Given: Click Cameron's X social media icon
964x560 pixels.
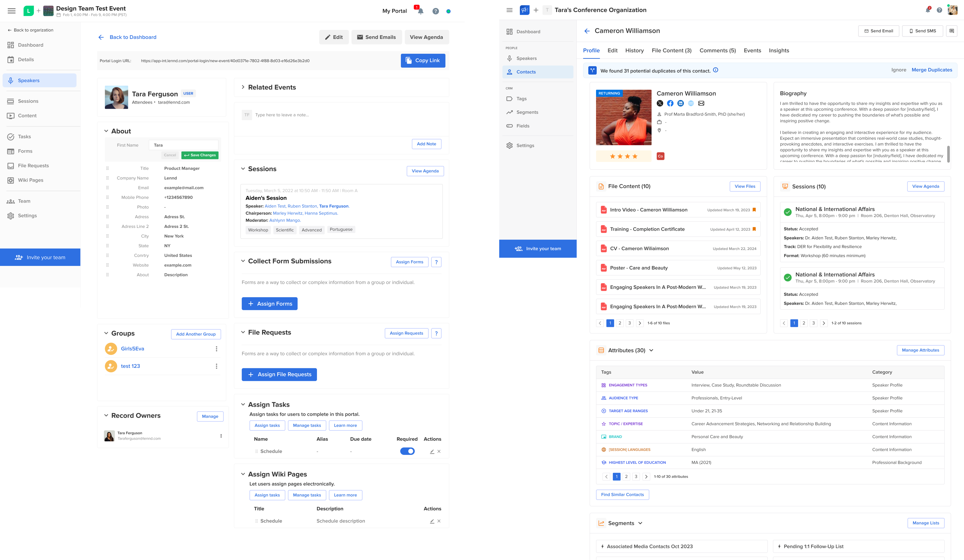Looking at the screenshot, I should pyautogui.click(x=660, y=103).
